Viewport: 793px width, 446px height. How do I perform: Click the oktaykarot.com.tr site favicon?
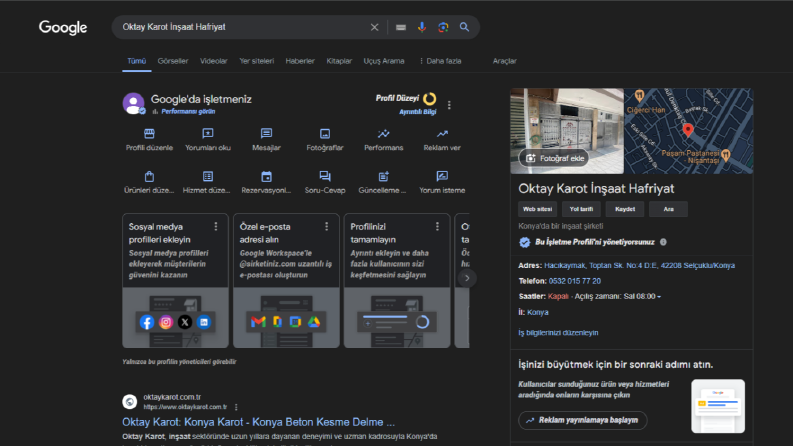point(129,402)
